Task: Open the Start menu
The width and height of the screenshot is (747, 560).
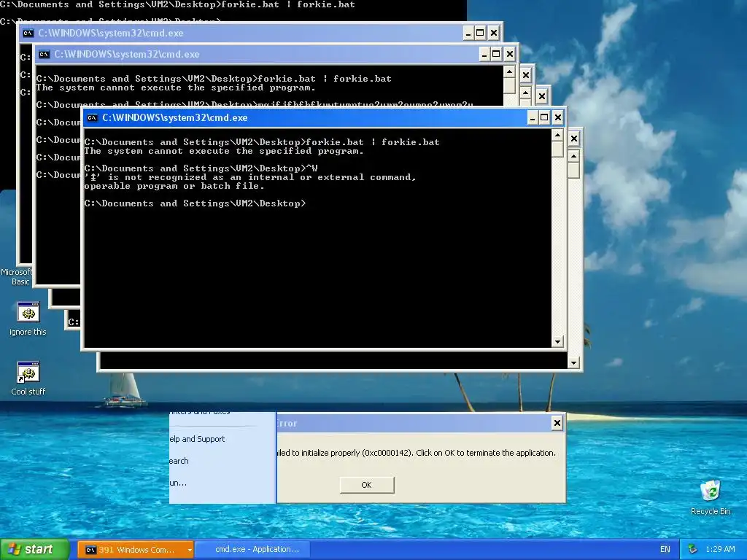Action: [x=35, y=550]
